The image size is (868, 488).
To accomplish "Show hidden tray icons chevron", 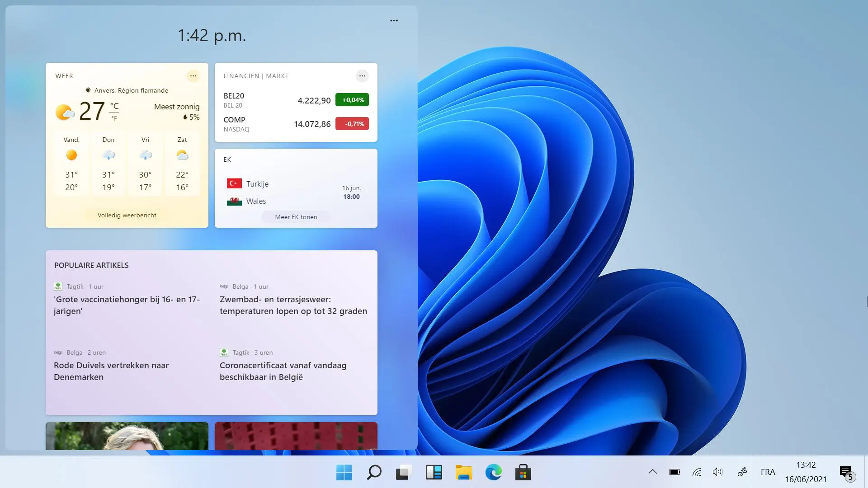I will (x=652, y=472).
